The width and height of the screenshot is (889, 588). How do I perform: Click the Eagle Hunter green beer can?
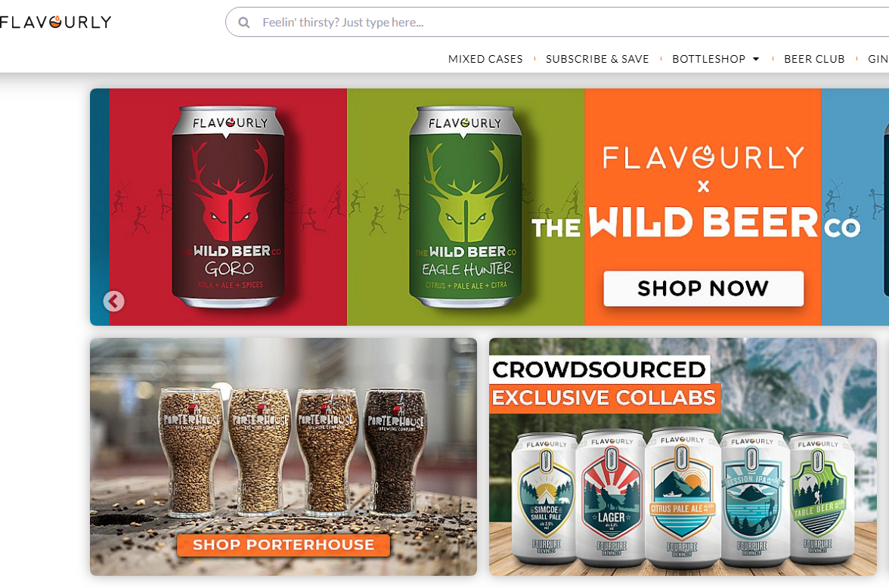[465, 207]
